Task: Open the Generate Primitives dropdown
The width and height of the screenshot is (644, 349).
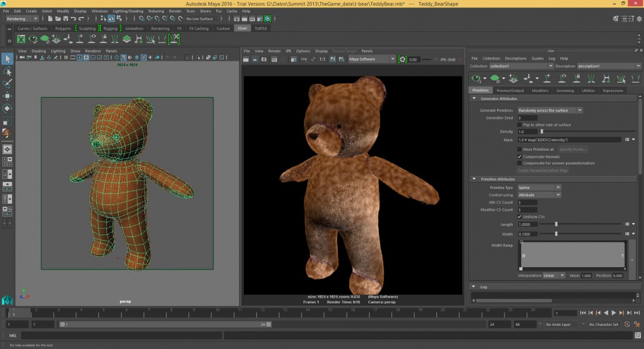Action: click(550, 110)
